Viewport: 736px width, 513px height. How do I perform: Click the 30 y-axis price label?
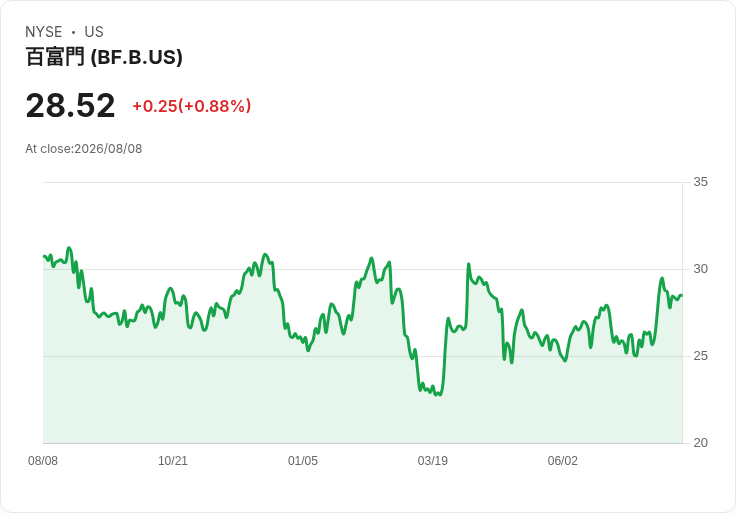[x=700, y=269]
